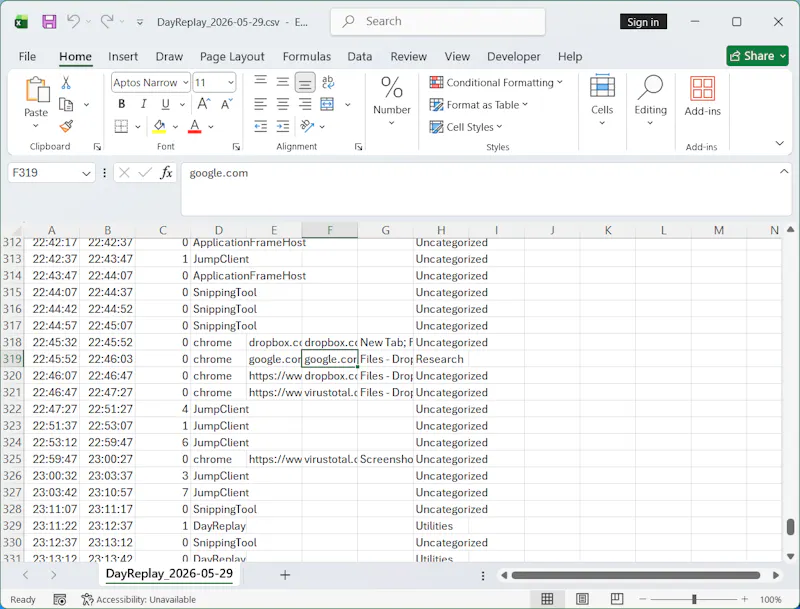
Task: Open text Orientation icon
Action: (307, 126)
